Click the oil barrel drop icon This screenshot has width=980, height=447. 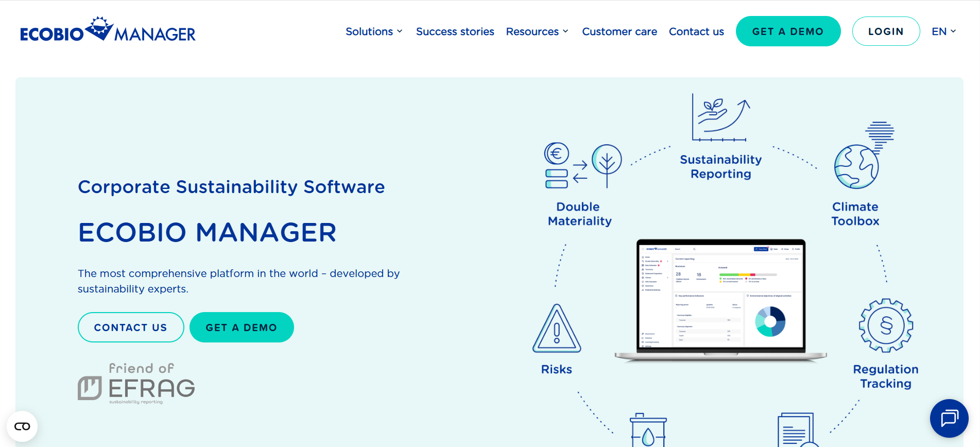(x=648, y=430)
